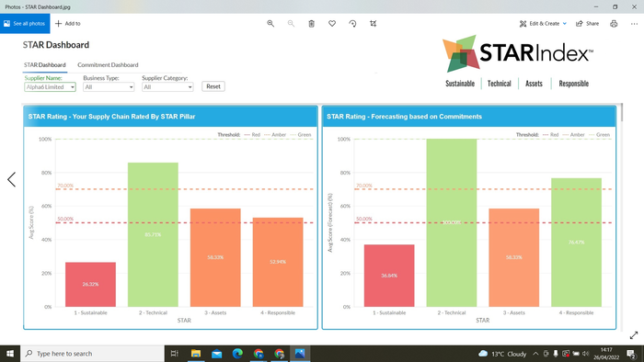Zoom out of the photo

coord(291,24)
